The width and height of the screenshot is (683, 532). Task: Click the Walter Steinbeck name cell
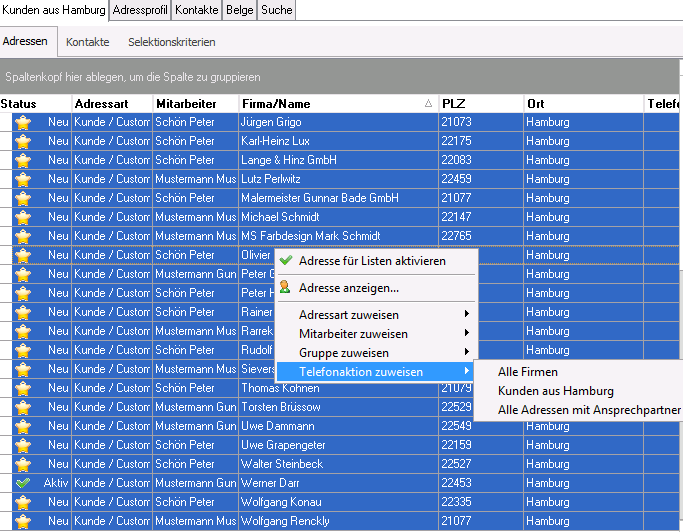(x=338, y=464)
